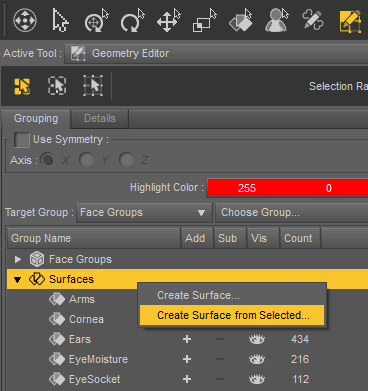Toggle visibility of EyeSocket surface

tap(257, 379)
